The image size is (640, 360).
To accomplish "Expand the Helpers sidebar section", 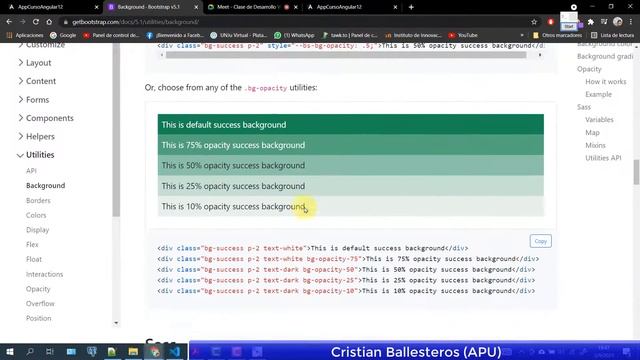I will click(x=36, y=136).
